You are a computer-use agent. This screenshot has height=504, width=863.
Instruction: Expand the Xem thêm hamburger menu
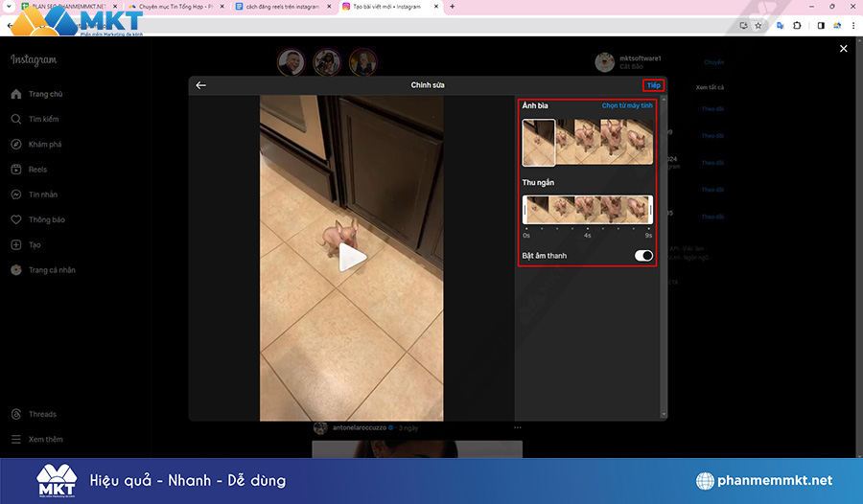(x=16, y=439)
